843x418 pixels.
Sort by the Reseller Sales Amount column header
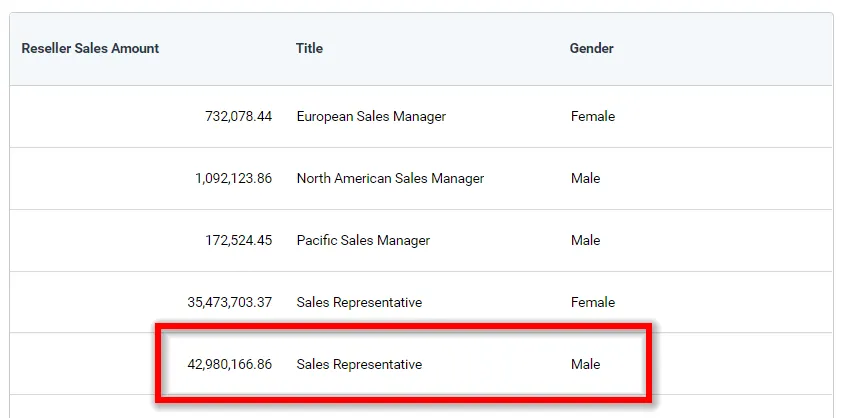click(90, 48)
